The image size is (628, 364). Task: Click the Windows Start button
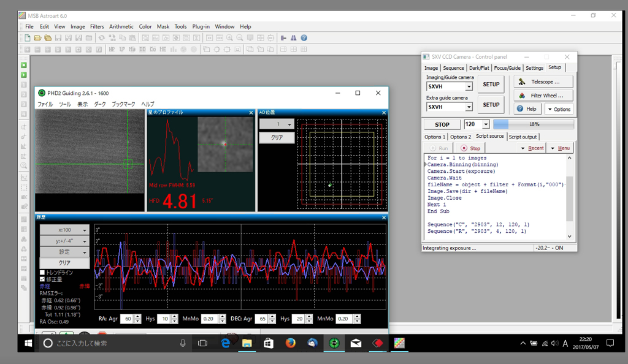pos(28,343)
